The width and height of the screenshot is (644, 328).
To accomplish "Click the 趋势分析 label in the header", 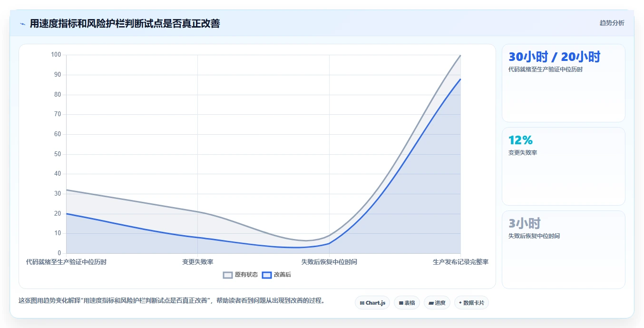I will point(612,23).
